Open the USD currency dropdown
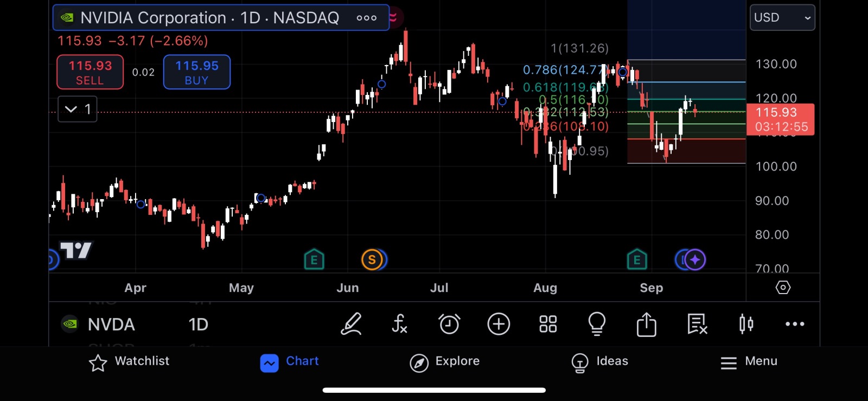 [x=782, y=17]
